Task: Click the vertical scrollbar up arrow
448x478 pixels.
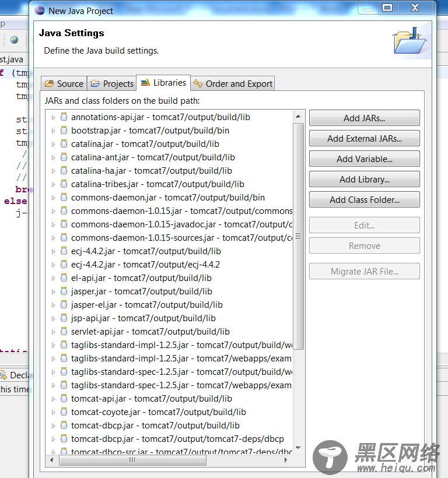Action: tap(298, 117)
